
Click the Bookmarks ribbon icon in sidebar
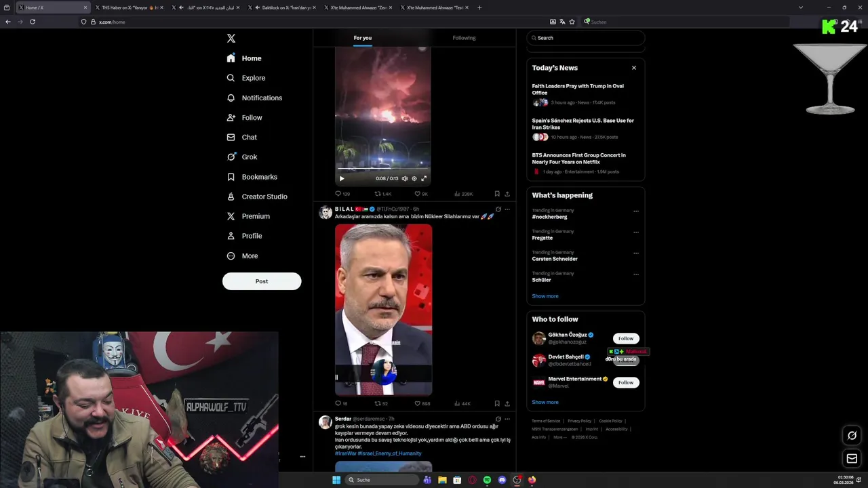[231, 177]
